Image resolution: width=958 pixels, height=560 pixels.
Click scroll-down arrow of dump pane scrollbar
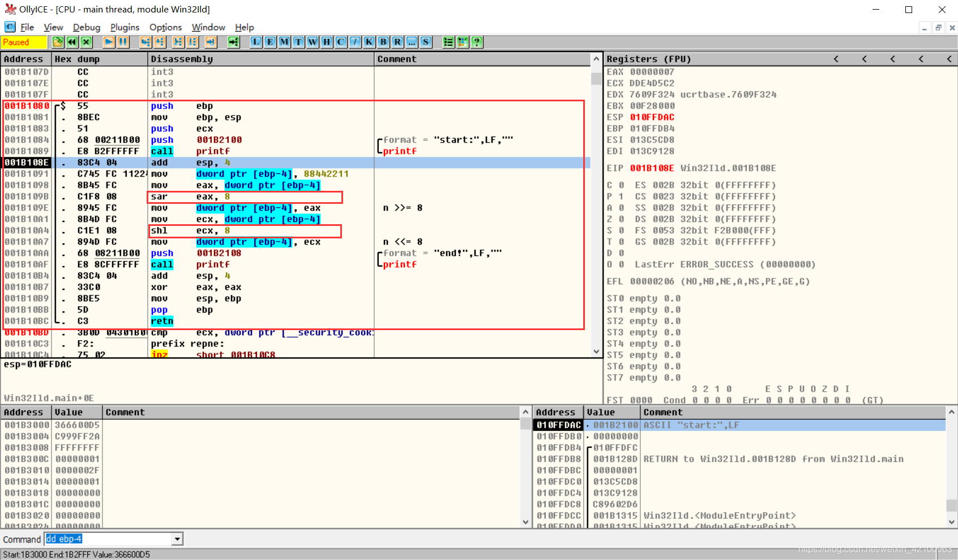coord(525,522)
